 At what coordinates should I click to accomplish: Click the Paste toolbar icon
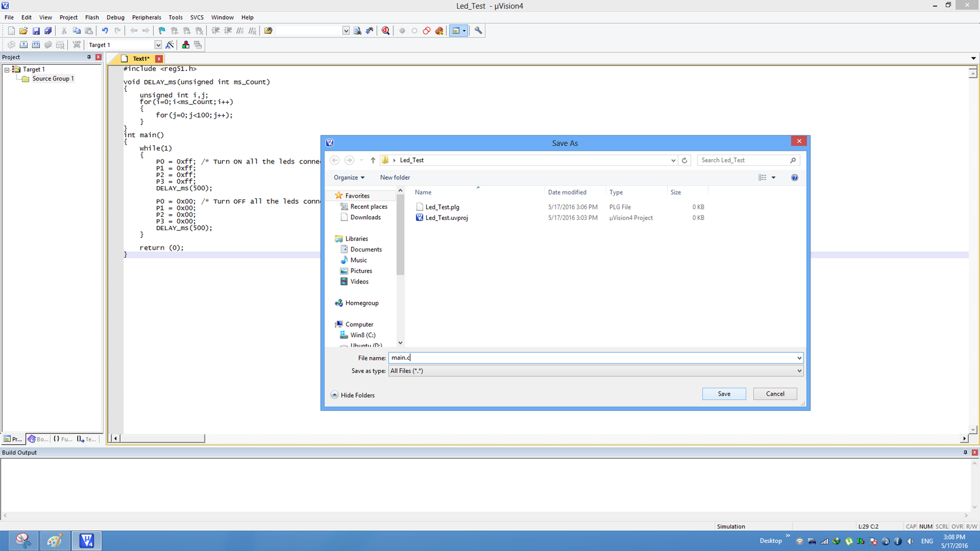coord(89,31)
